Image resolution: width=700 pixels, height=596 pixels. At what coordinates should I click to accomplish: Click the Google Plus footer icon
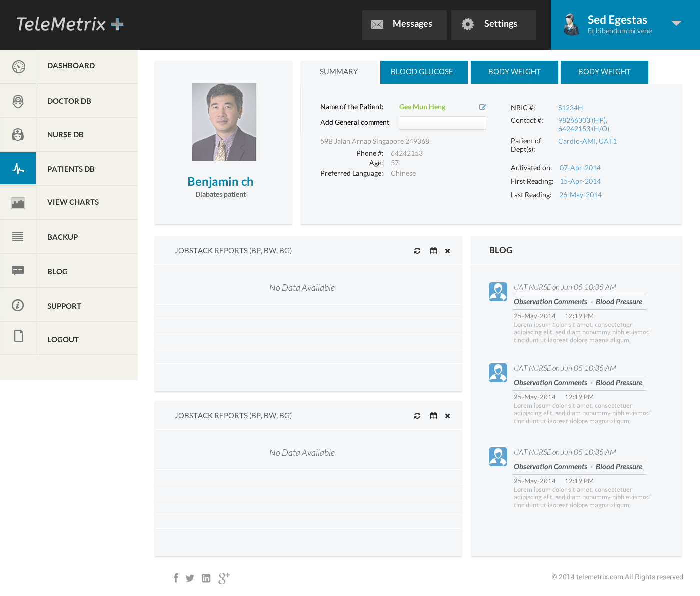click(x=224, y=578)
